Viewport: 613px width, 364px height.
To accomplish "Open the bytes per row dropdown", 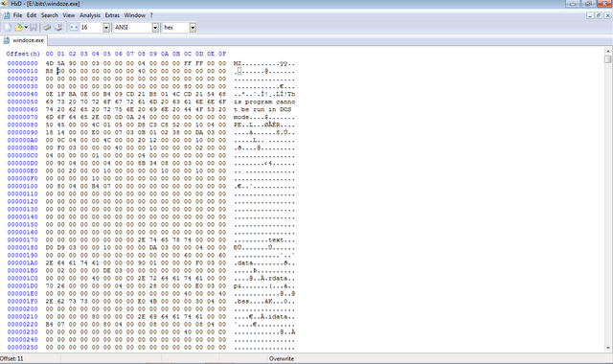I will (106, 28).
